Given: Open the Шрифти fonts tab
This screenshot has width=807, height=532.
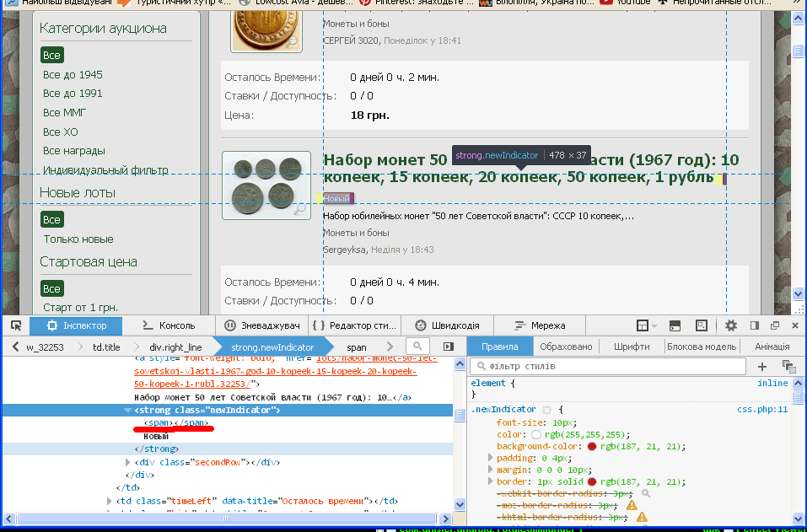Looking at the screenshot, I should [632, 347].
